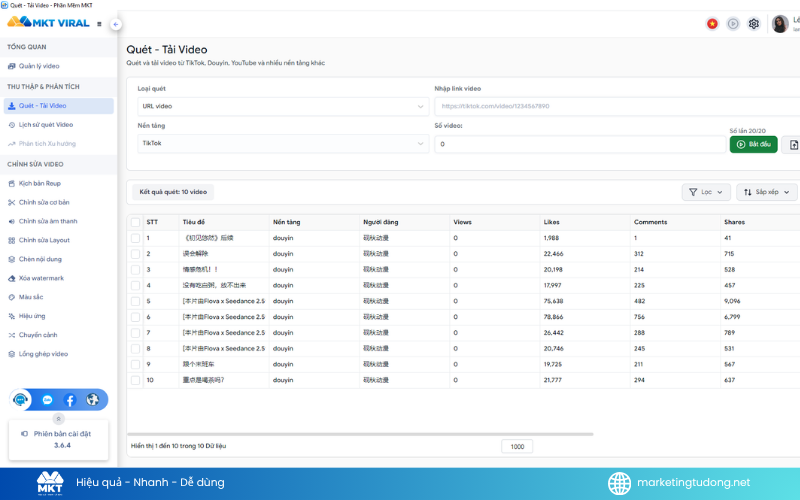This screenshot has width=800, height=500.
Task: Open the settings gear icon
Action: [754, 23]
